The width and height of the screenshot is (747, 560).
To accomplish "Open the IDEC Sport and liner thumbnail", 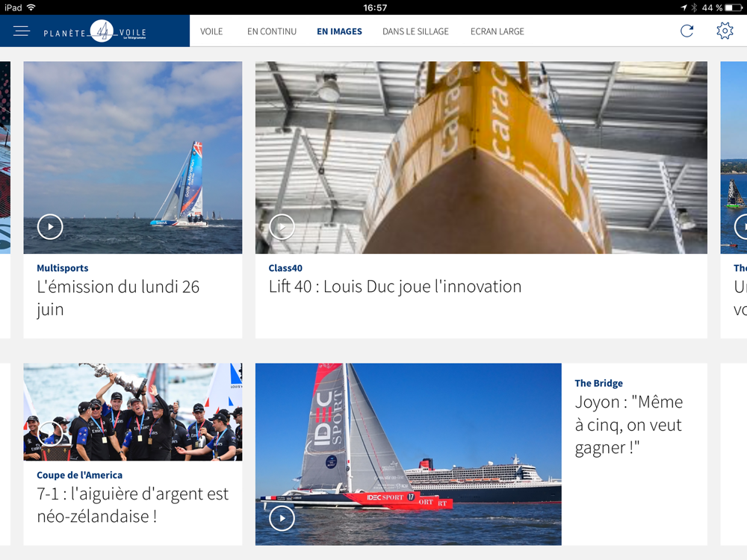I will tap(409, 454).
